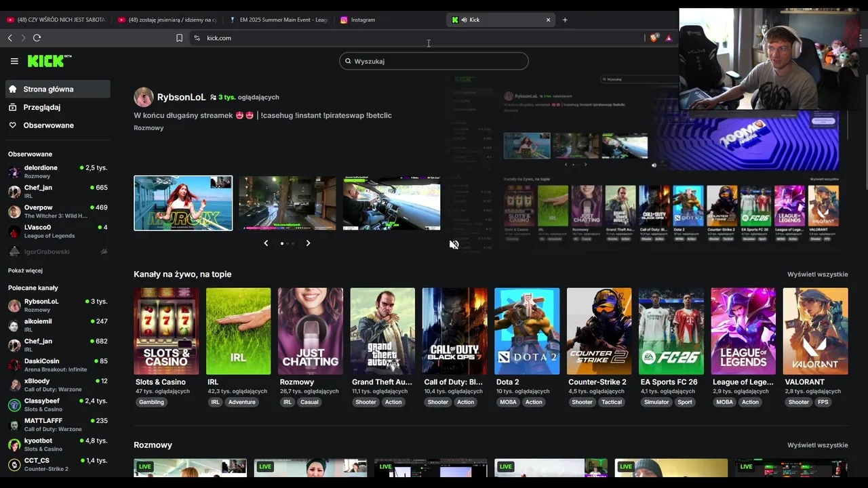Click the Gambling tag
Viewport: 868px width, 488px height.
pyautogui.click(x=151, y=402)
